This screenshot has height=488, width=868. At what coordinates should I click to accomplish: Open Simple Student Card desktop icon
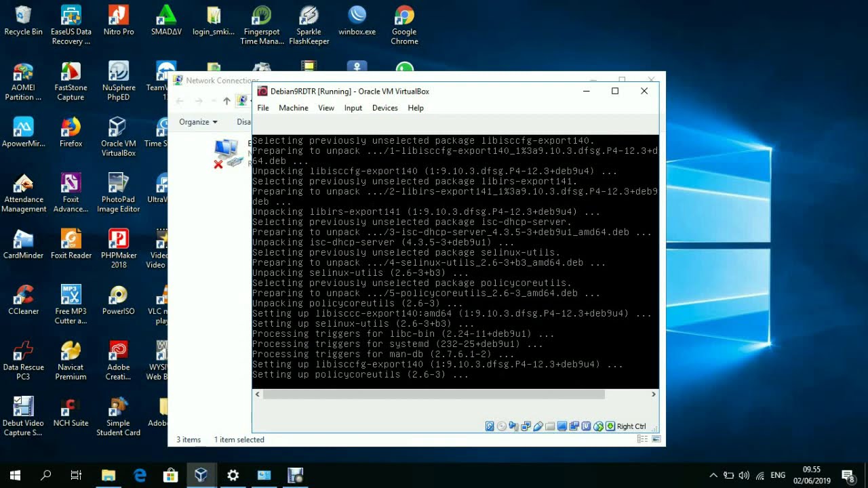coord(119,416)
